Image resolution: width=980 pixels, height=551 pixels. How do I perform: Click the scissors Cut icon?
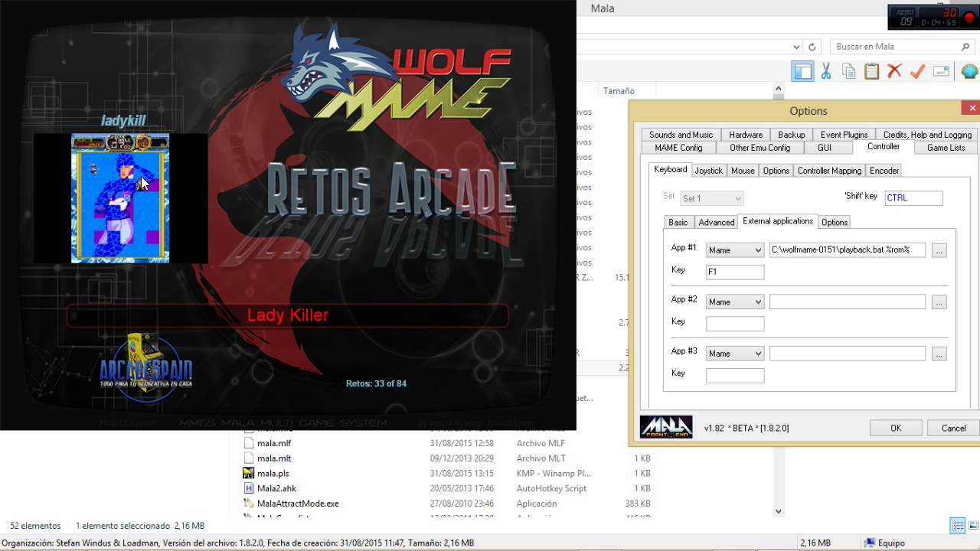(x=826, y=72)
